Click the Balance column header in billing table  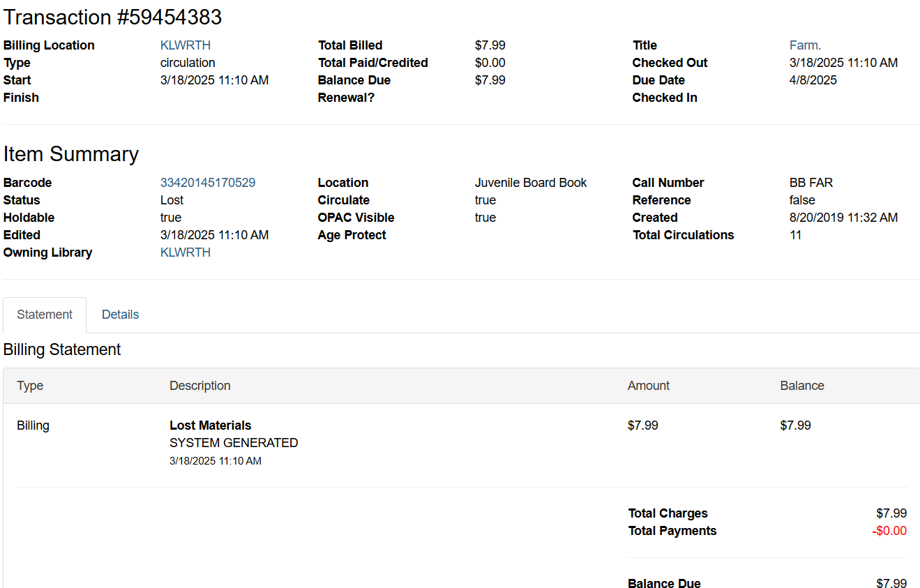(x=801, y=386)
